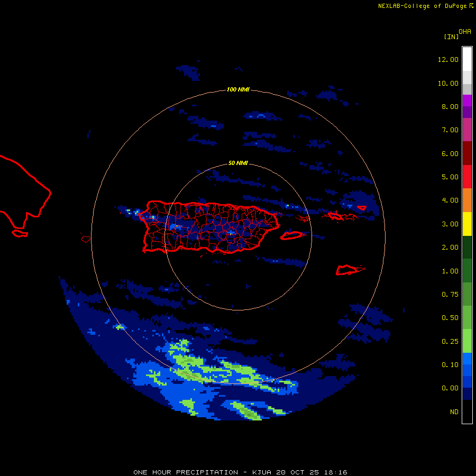Pick the white swatch at legend top
The height and width of the screenshot is (476, 476).
467,59
